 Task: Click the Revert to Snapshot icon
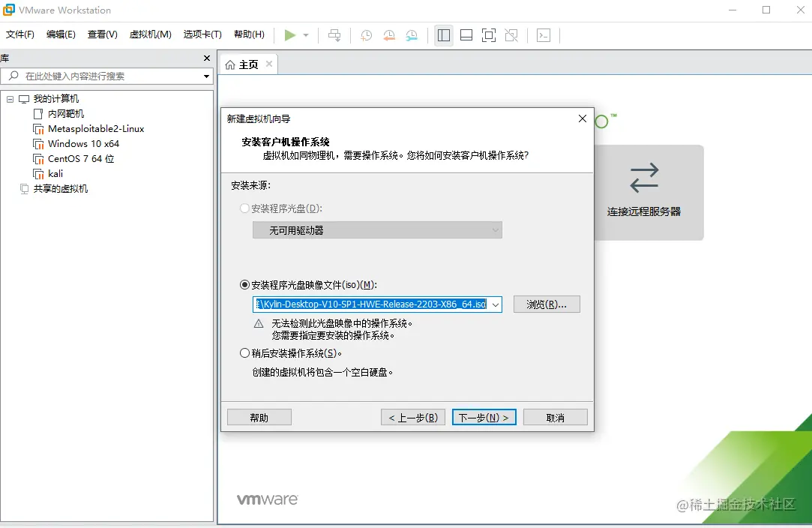tap(389, 35)
